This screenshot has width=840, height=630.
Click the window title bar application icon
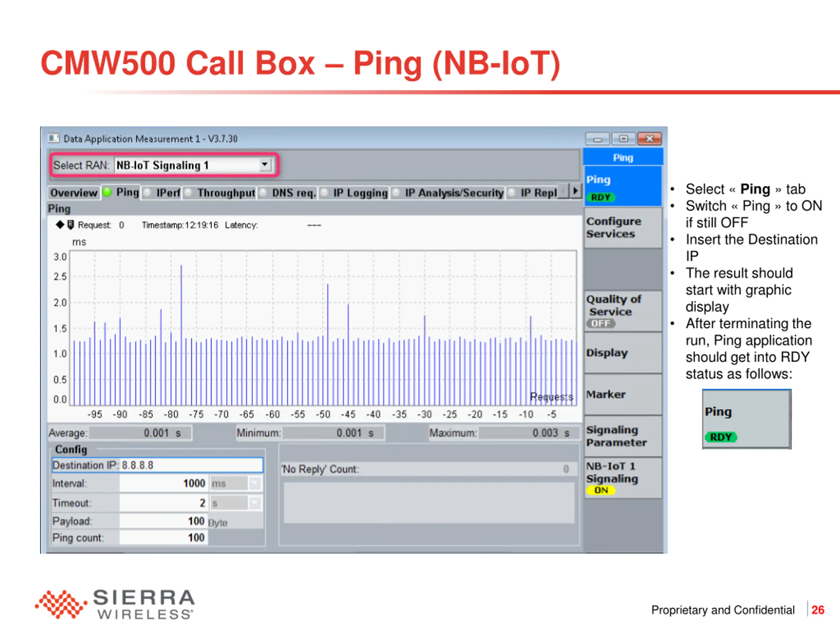[53, 138]
